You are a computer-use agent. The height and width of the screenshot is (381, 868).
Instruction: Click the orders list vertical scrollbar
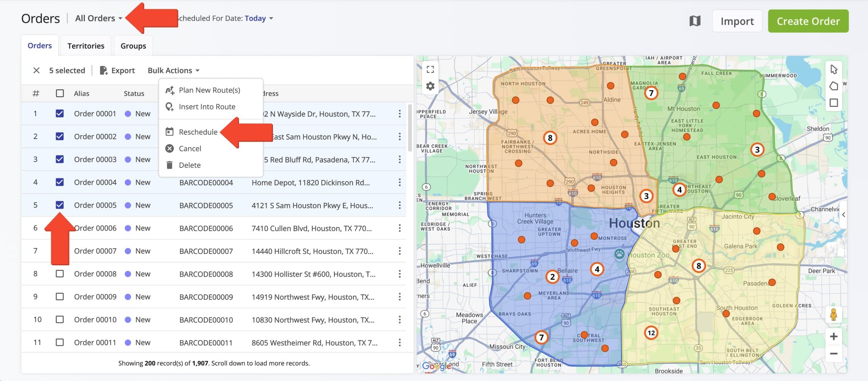pyautogui.click(x=410, y=128)
